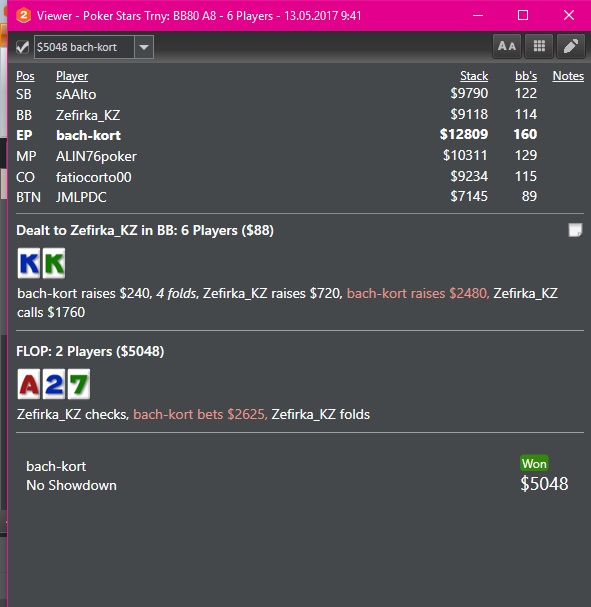The width and height of the screenshot is (591, 607).
Task: Minimize the Viewer window
Action: 478,15
